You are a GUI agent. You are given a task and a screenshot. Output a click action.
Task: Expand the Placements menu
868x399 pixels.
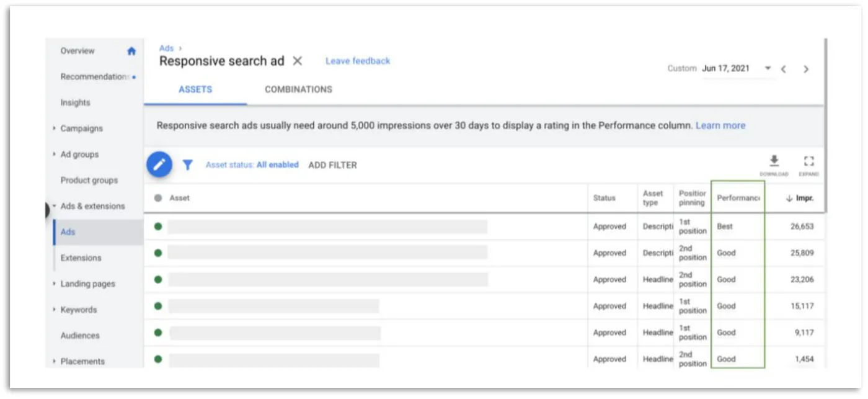point(55,361)
